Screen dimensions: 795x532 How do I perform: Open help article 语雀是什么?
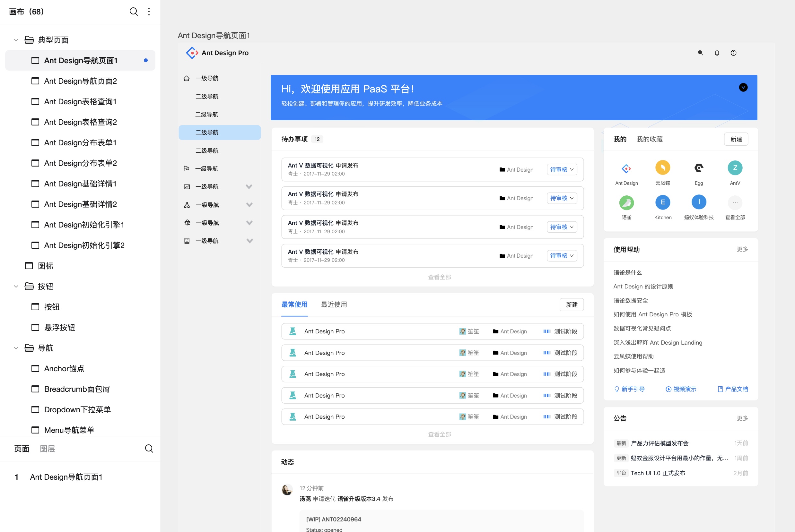click(x=627, y=273)
